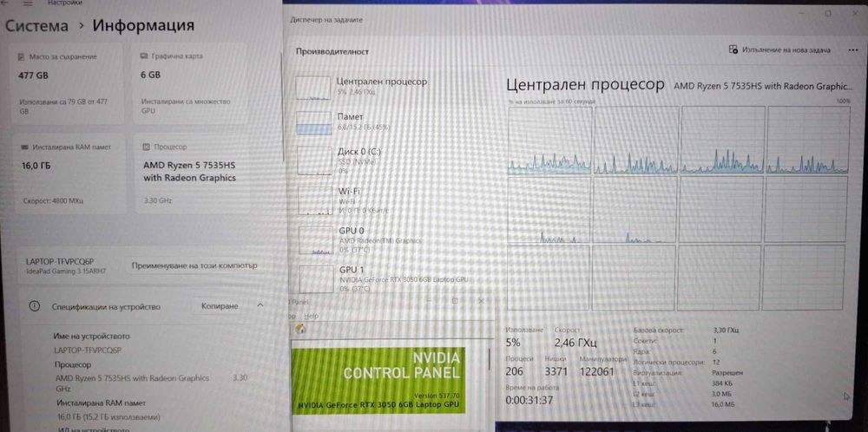Go to Система in the Settings breadcrumb
Viewport: 868px width, 432px height.
(x=36, y=25)
